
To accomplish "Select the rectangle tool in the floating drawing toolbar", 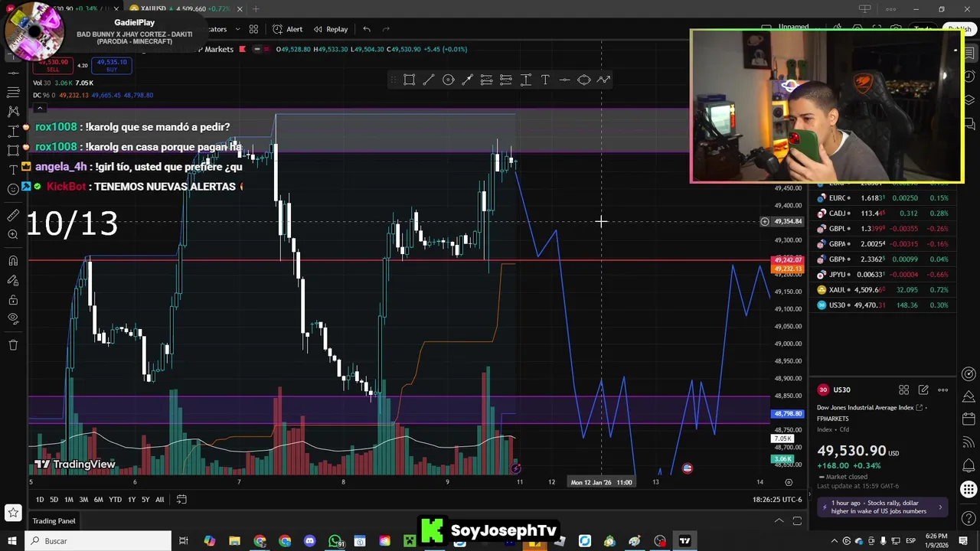I will pos(410,80).
